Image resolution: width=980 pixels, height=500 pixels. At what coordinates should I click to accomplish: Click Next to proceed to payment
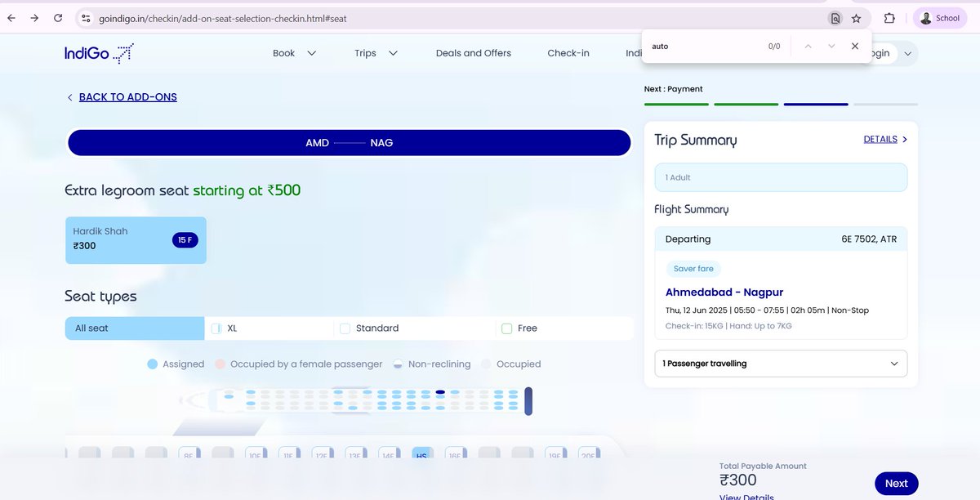point(896,483)
